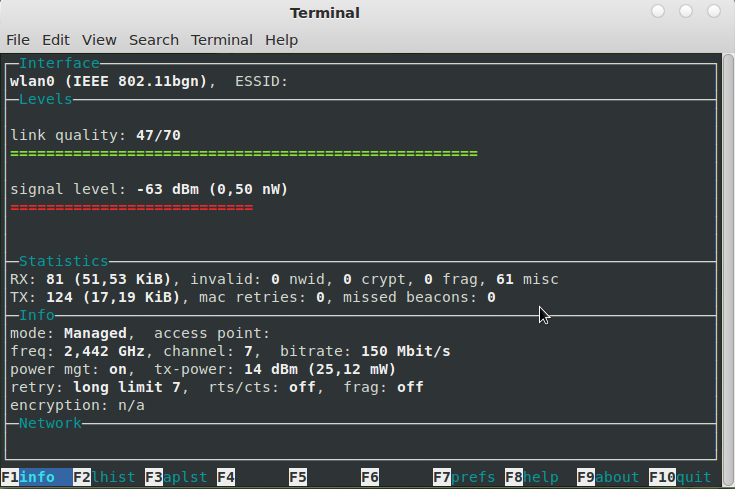Image resolution: width=735 pixels, height=489 pixels.
Task: Open F7 prefs preferences screen
Action: click(x=464, y=477)
